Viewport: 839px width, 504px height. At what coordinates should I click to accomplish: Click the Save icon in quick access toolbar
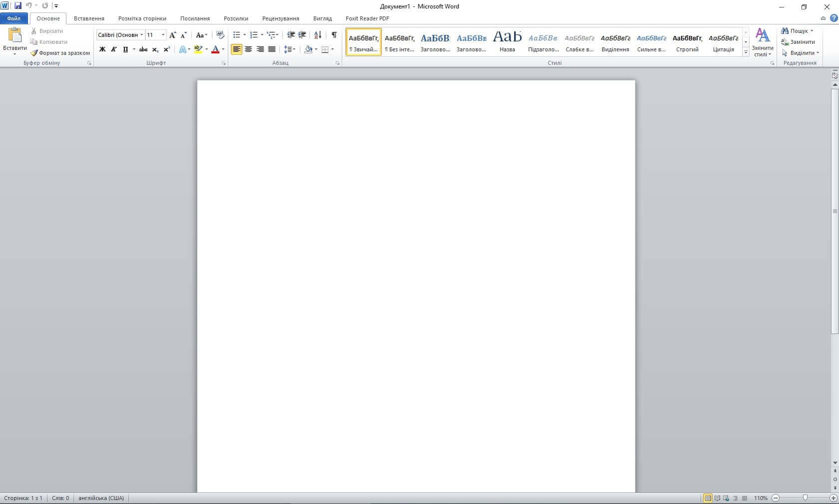coord(18,6)
